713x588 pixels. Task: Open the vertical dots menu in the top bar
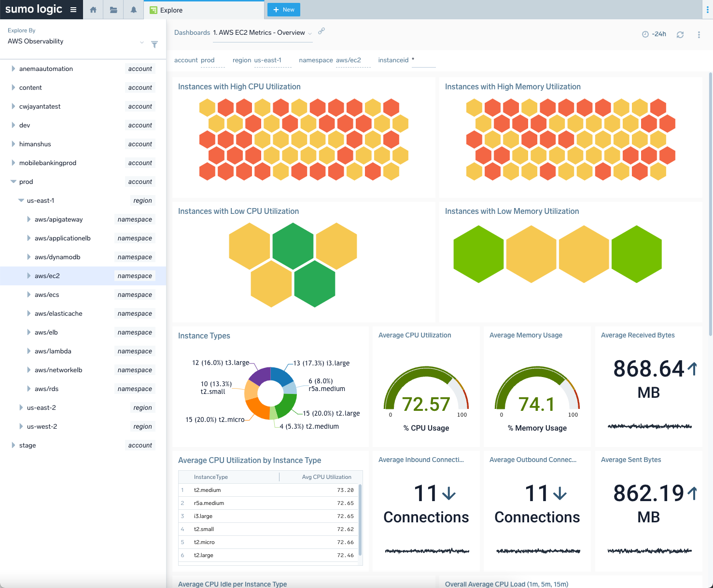coord(707,10)
